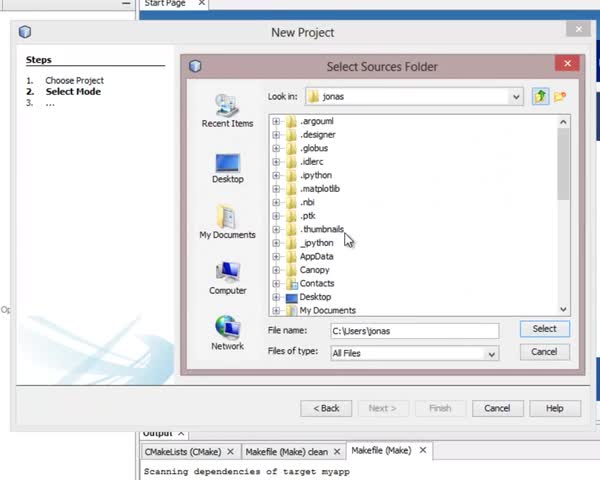
Task: Expand the .nbi folder
Action: 276,202
